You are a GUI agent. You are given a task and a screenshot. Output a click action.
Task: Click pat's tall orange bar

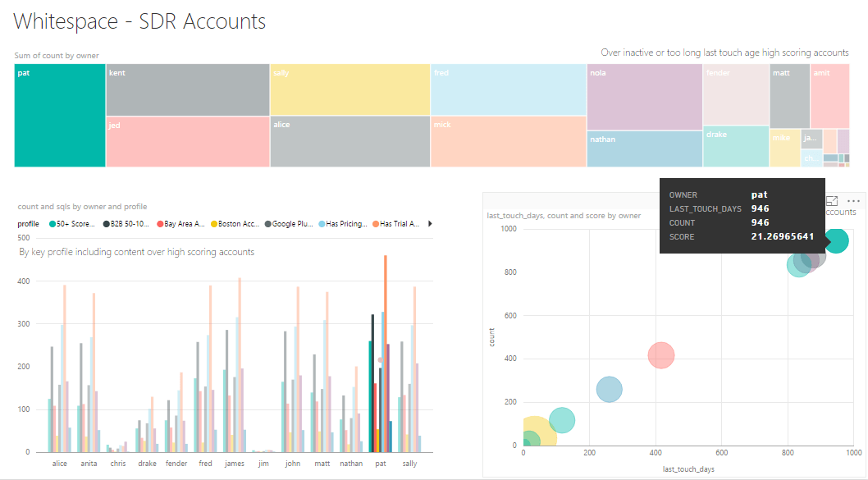(x=386, y=354)
